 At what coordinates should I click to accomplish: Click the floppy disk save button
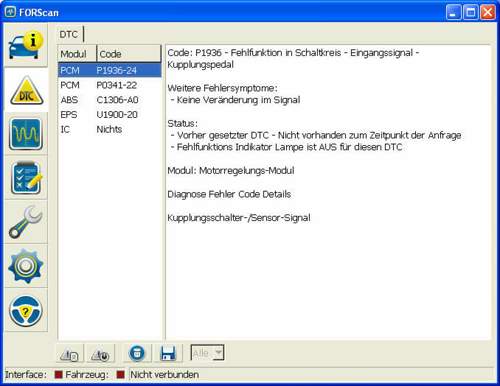click(168, 353)
